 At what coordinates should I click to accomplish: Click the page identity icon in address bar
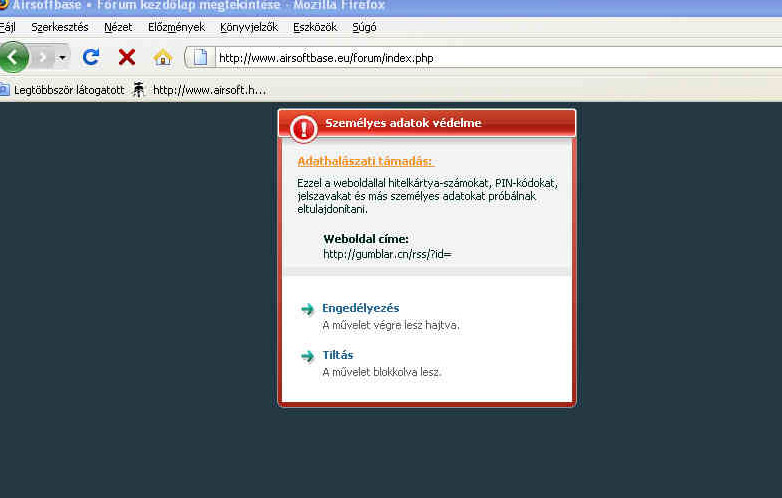pyautogui.click(x=200, y=57)
